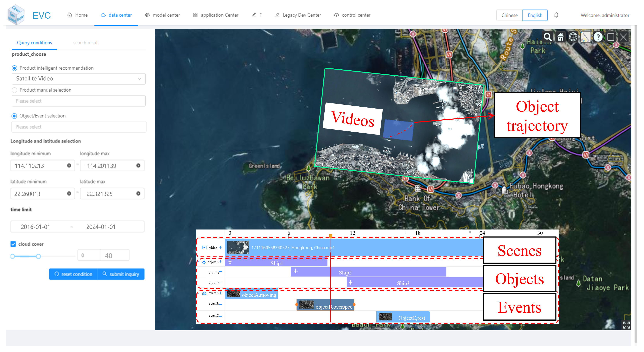Viewport: 644px width, 352px height.
Task: Open the model center menu
Action: point(163,15)
